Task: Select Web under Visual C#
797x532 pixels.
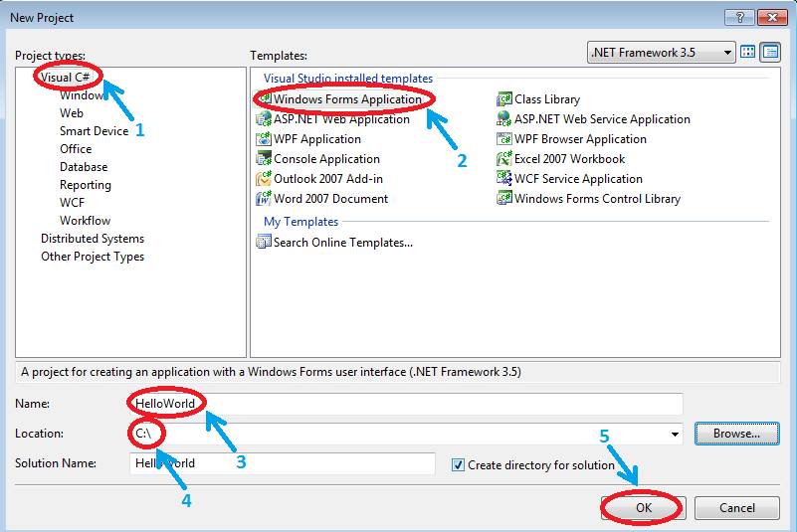Action: pos(72,112)
